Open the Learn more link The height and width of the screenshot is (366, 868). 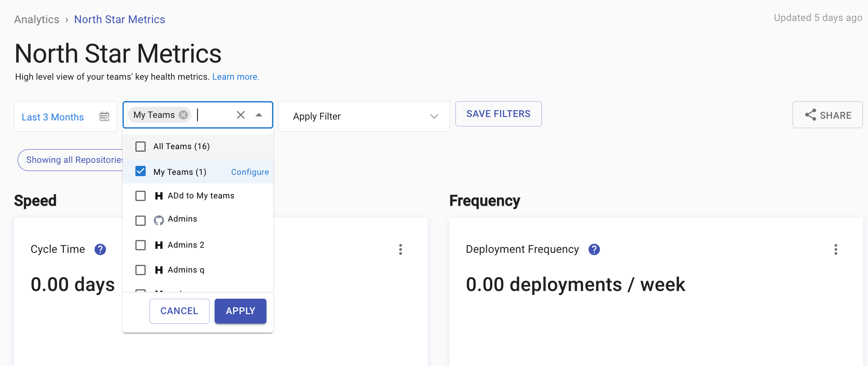click(236, 77)
